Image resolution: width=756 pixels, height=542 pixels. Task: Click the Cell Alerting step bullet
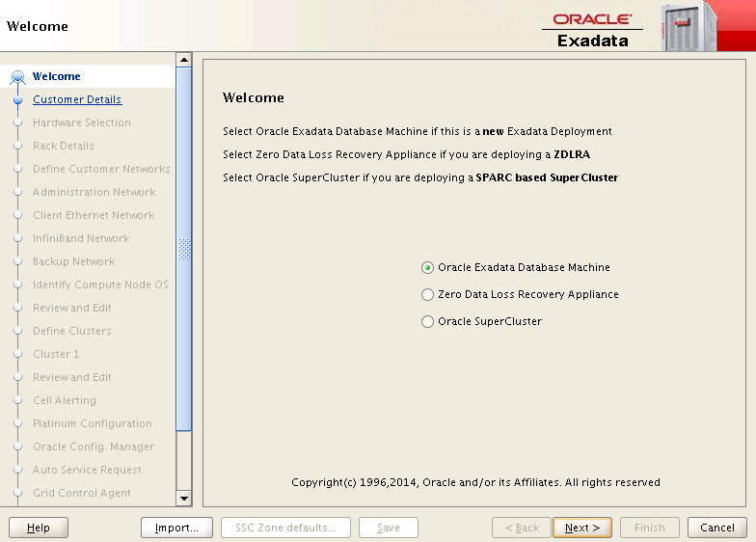pos(17,400)
